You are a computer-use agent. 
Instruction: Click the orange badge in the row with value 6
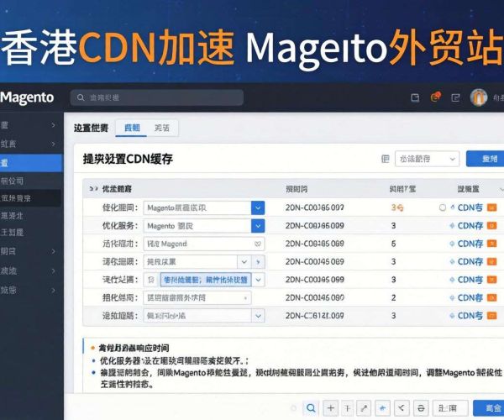pyautogui.click(x=491, y=244)
